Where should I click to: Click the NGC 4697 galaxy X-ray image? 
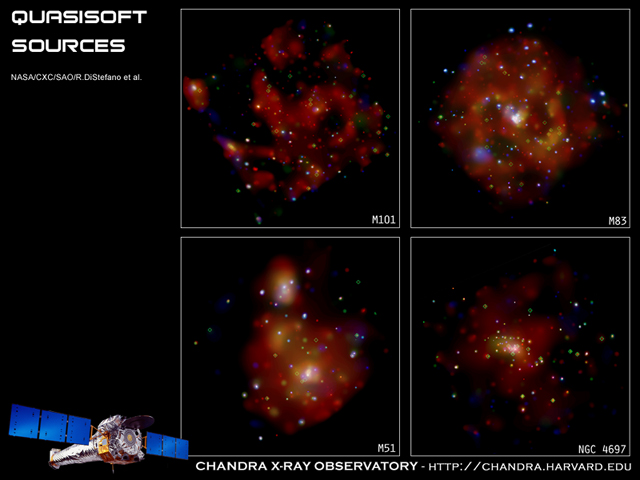(520, 346)
